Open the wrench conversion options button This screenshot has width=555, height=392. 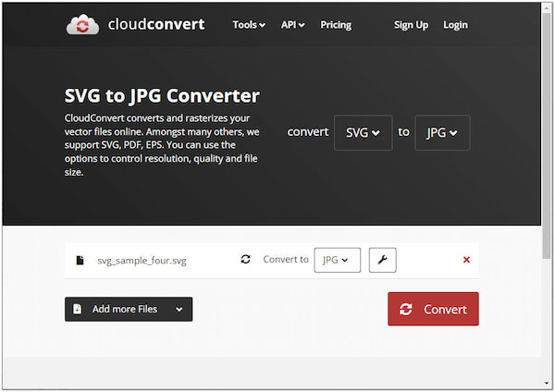coord(382,260)
